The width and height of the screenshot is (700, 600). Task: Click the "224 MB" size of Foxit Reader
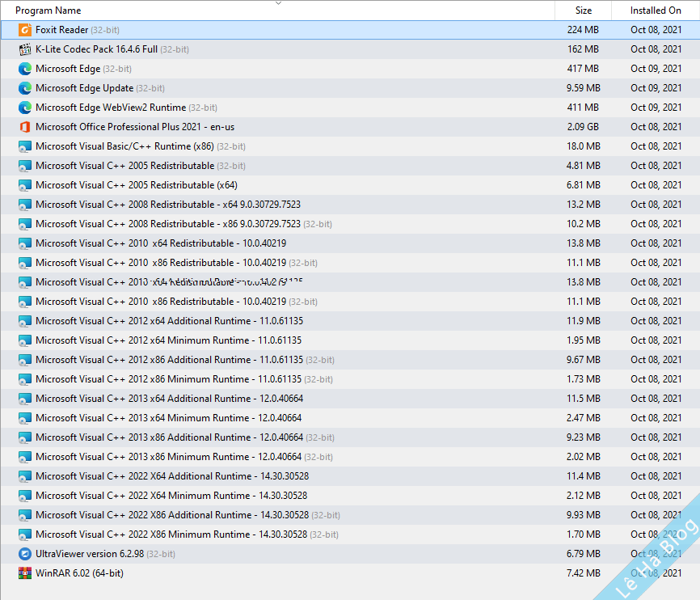coord(583,30)
